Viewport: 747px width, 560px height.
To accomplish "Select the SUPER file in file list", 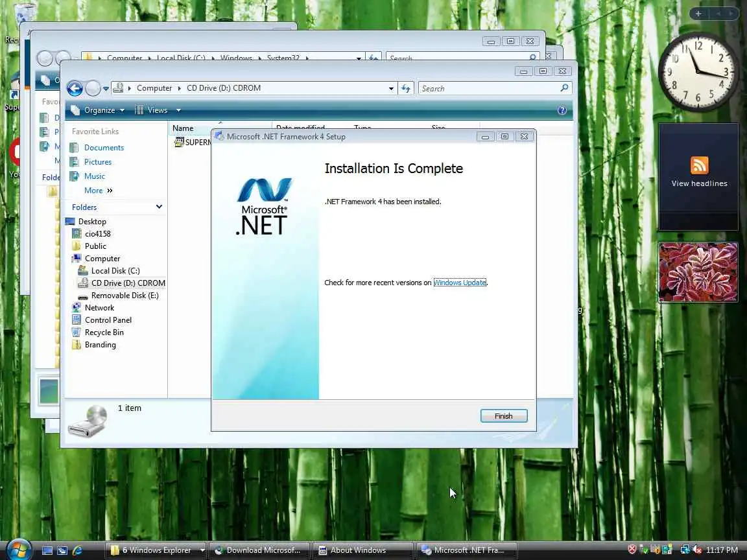I will 193,143.
